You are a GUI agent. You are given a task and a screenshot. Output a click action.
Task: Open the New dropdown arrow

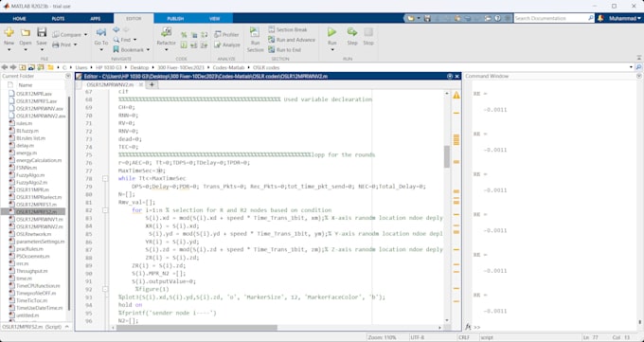point(9,50)
